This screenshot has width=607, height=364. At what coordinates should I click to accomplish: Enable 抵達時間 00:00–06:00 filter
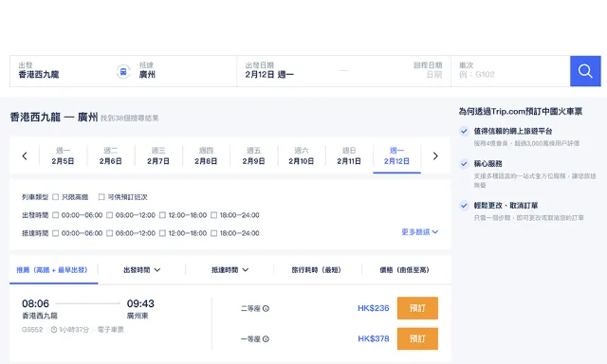click(56, 233)
